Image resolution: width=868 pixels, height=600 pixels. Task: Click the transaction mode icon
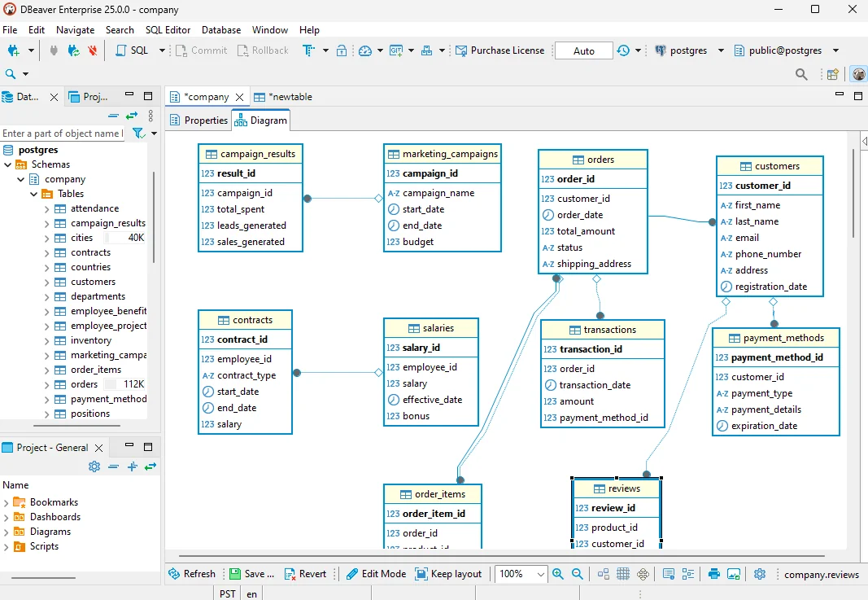click(x=308, y=50)
